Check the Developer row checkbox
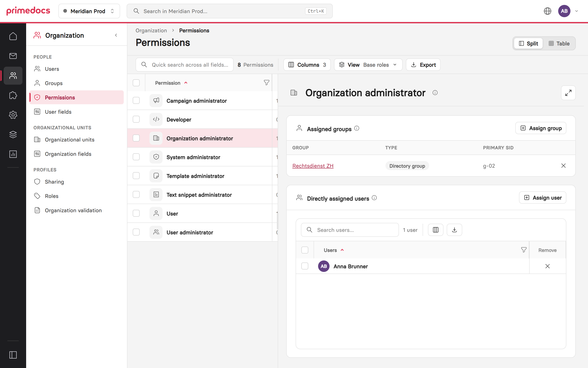 click(136, 119)
